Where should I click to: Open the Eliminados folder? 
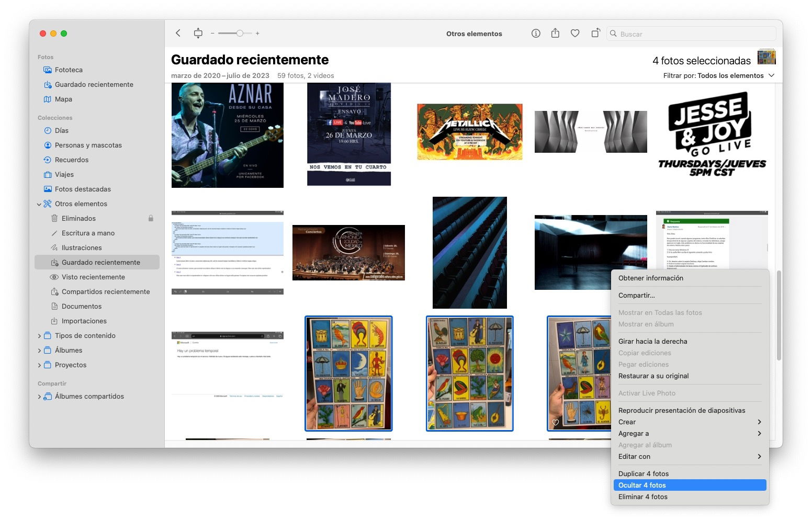click(78, 218)
